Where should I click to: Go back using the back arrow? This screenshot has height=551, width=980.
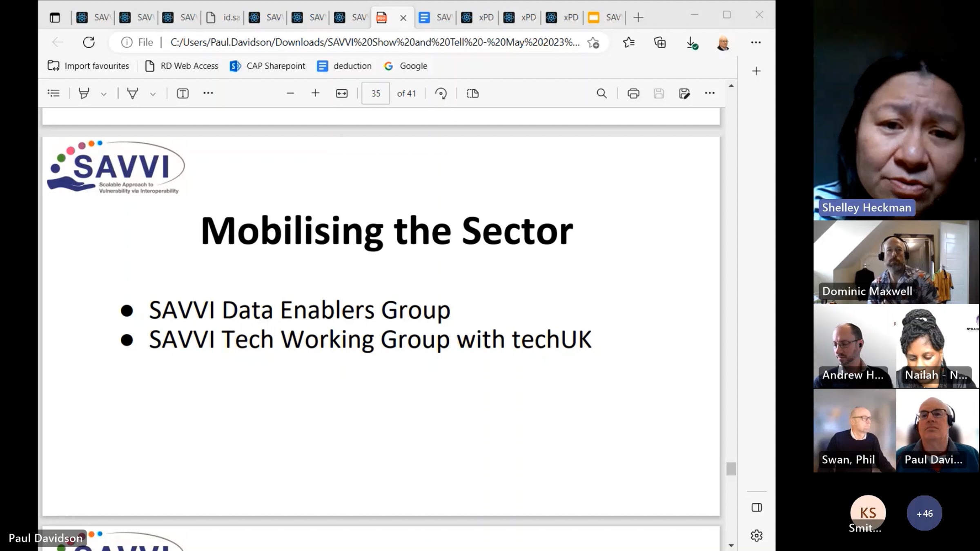point(58,42)
